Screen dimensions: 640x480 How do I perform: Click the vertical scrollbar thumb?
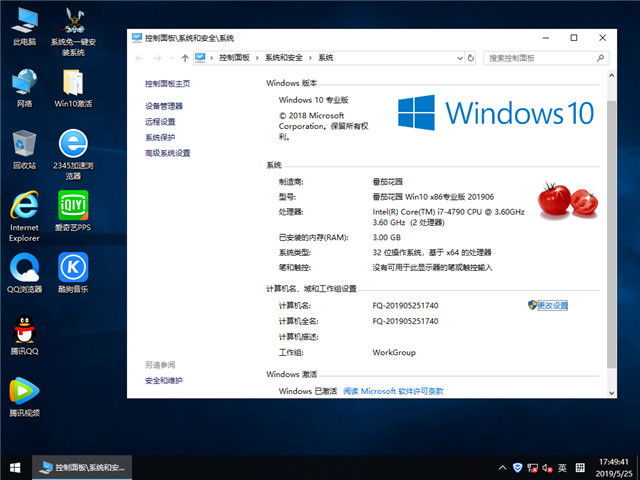(611, 233)
